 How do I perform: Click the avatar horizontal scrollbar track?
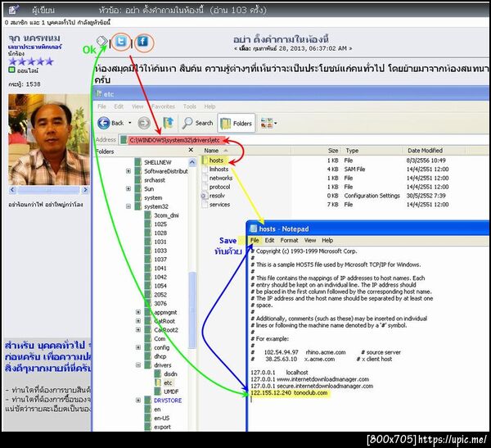pos(49,190)
